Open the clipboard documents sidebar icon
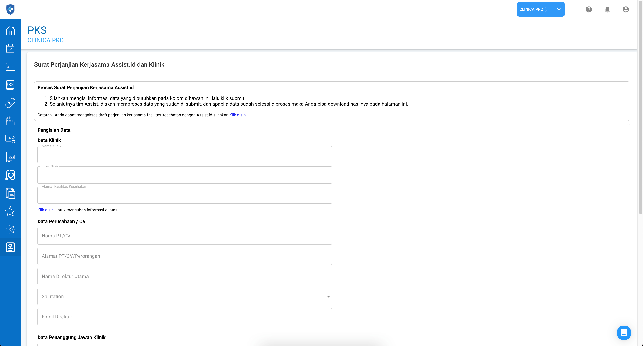 click(10, 193)
